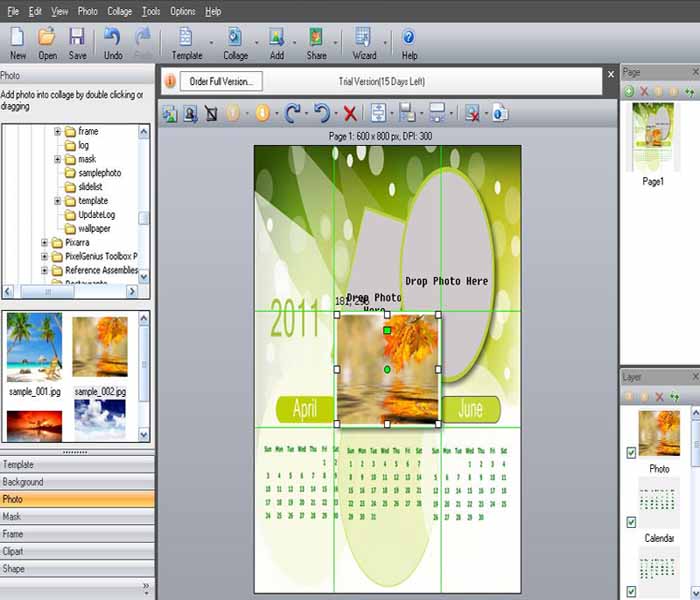
Task: Click the orange info icon beside Order button
Action: [170, 81]
